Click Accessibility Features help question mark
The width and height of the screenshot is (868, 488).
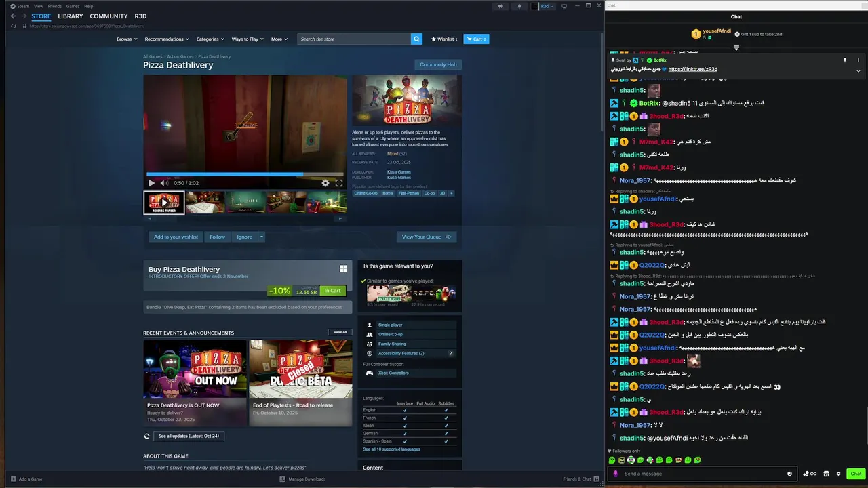tap(450, 353)
